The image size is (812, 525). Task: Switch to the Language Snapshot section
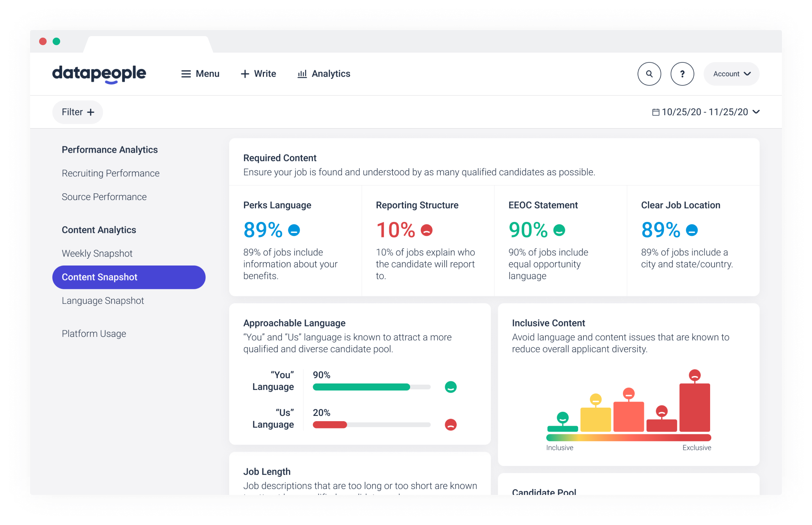click(102, 300)
